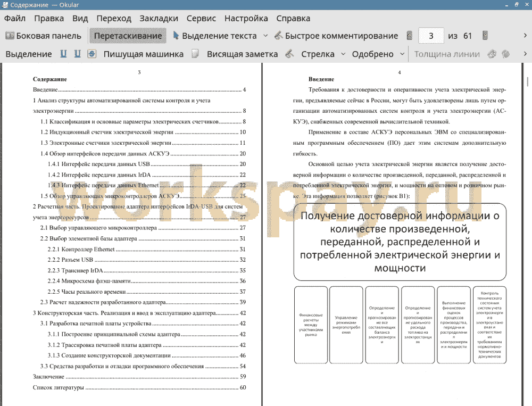Click contents entry Список литературы
This screenshot has height=406, width=532.
pyautogui.click(x=139, y=387)
